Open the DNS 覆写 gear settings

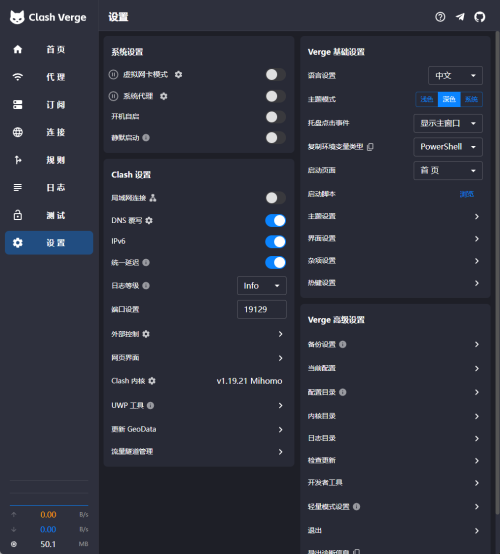click(x=149, y=220)
